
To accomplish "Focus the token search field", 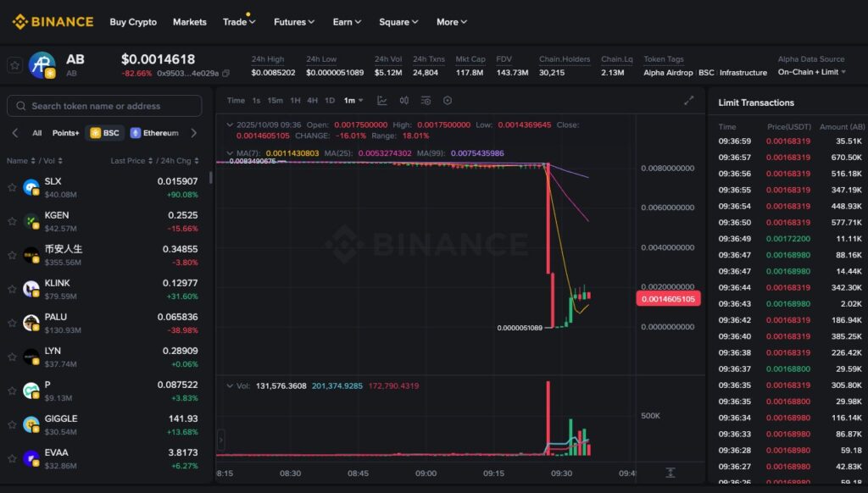I will (104, 106).
